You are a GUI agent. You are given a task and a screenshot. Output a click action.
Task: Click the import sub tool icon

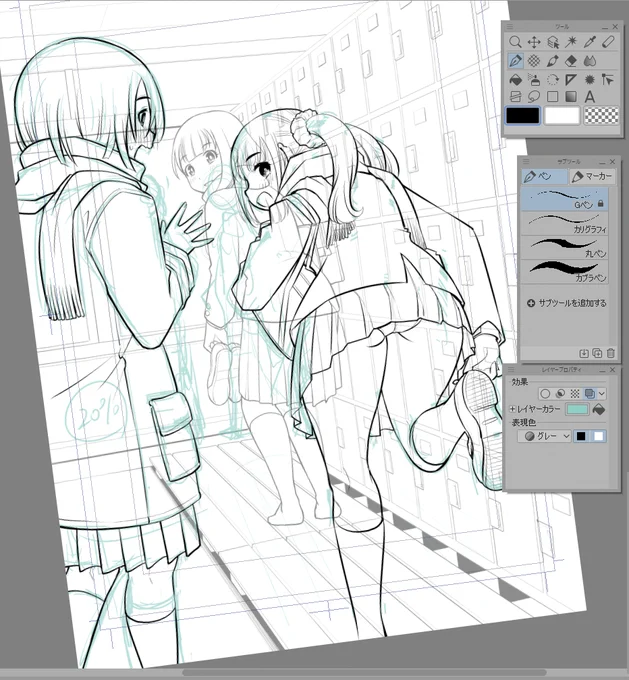tap(584, 353)
